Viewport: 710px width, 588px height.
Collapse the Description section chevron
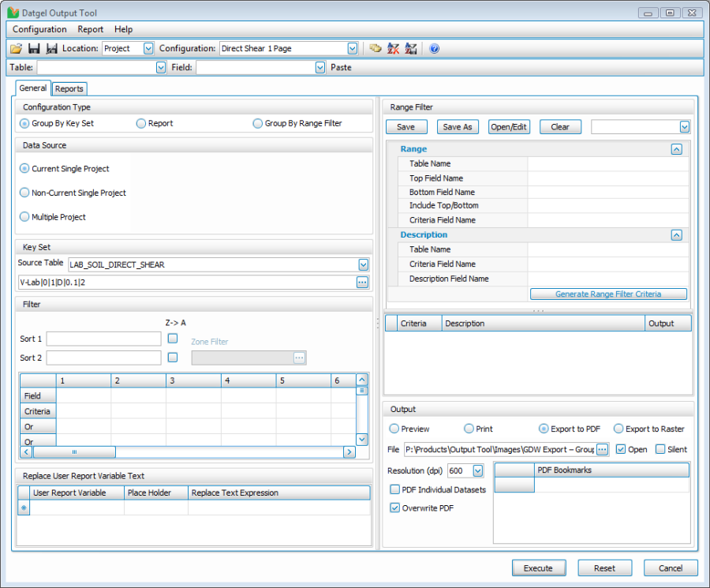coord(676,235)
